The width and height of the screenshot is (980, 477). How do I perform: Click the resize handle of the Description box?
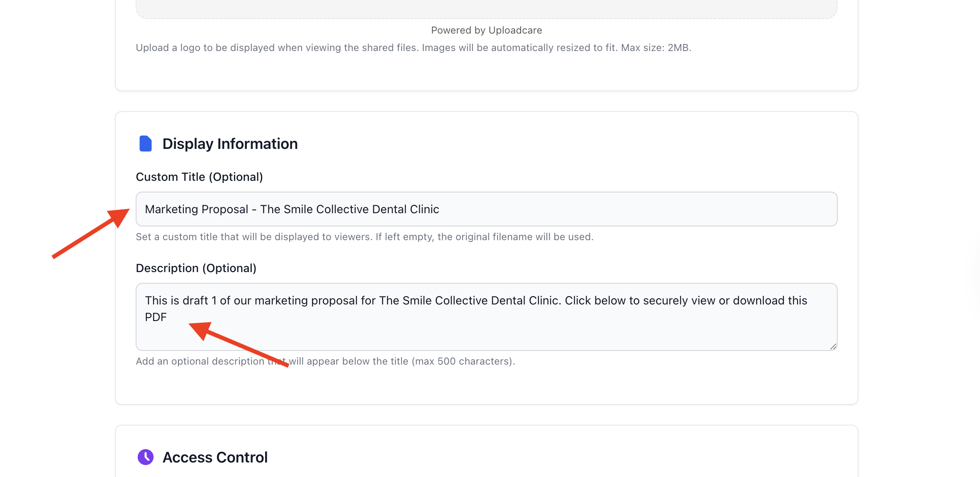[x=833, y=347]
